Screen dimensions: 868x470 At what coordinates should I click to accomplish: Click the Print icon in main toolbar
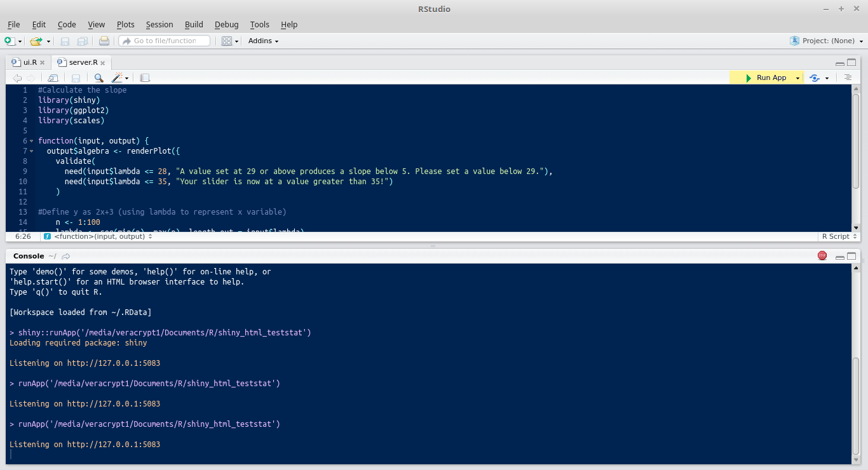click(104, 41)
